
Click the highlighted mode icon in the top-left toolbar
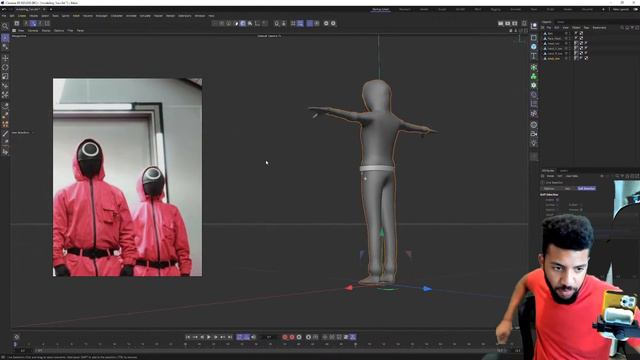coord(33,23)
